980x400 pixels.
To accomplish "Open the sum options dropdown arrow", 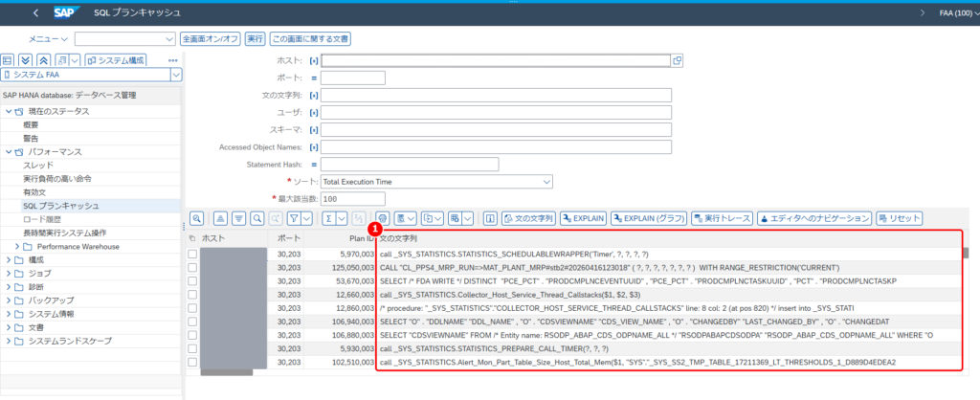I will click(x=343, y=218).
